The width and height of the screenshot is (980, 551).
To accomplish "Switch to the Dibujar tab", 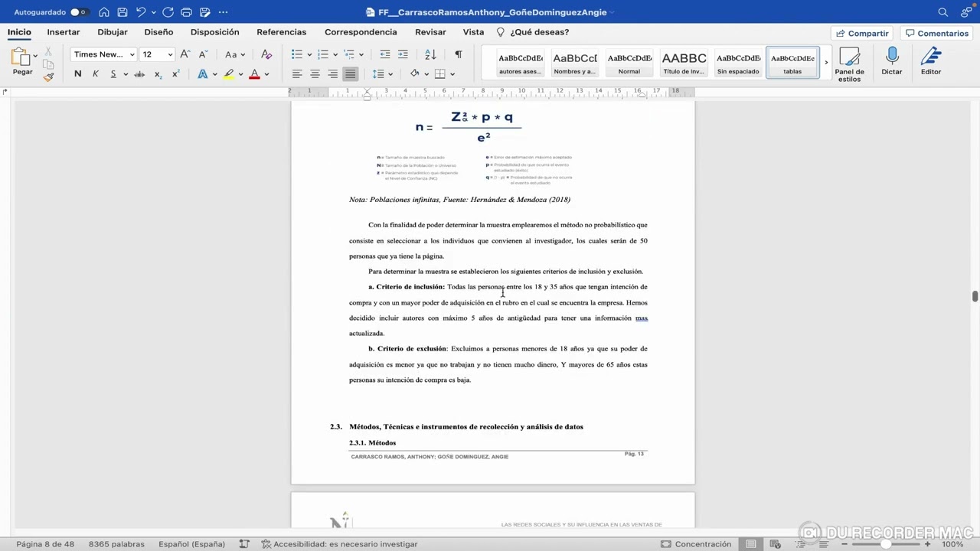I will [x=113, y=32].
